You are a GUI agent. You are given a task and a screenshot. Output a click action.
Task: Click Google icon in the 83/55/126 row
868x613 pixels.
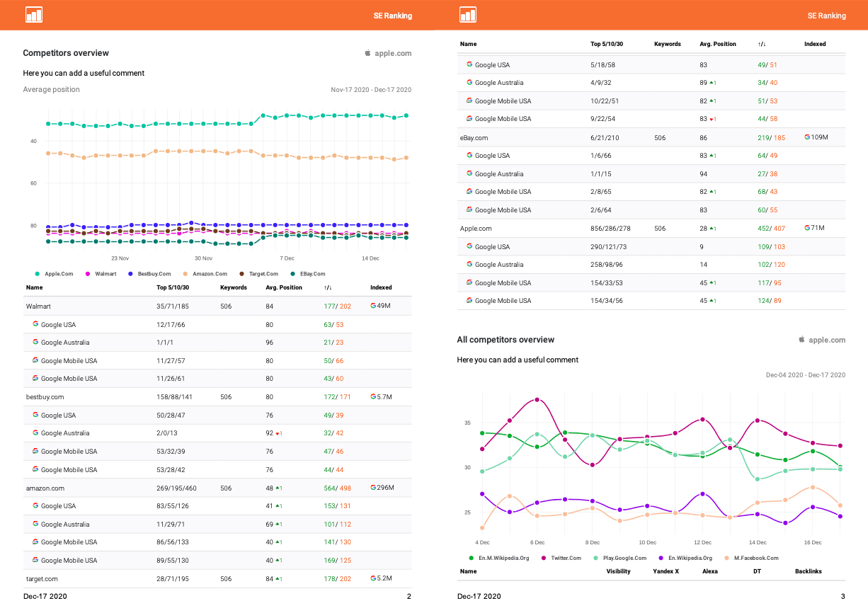tap(35, 505)
